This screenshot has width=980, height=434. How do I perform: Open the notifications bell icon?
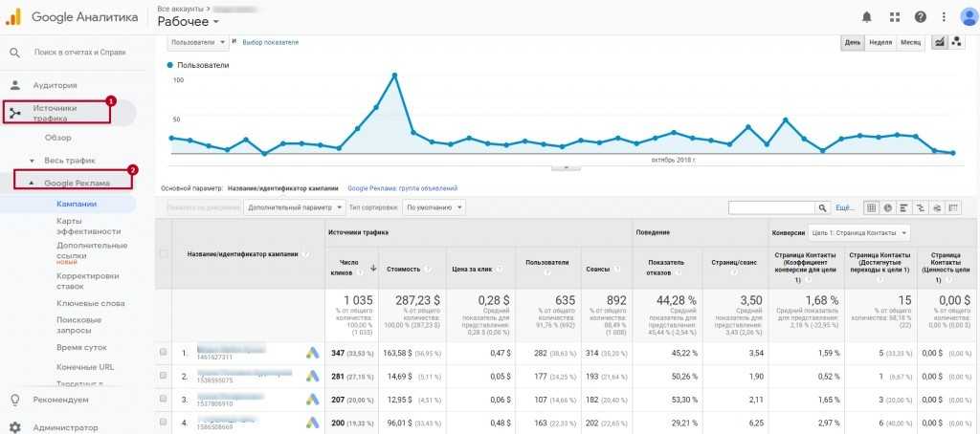[x=867, y=17]
